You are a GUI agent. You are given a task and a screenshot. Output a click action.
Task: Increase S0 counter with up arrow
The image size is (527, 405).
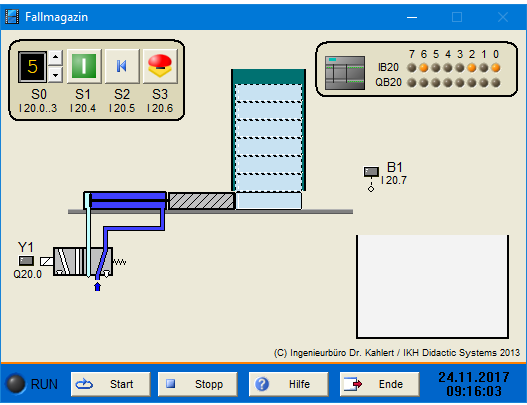(55, 58)
